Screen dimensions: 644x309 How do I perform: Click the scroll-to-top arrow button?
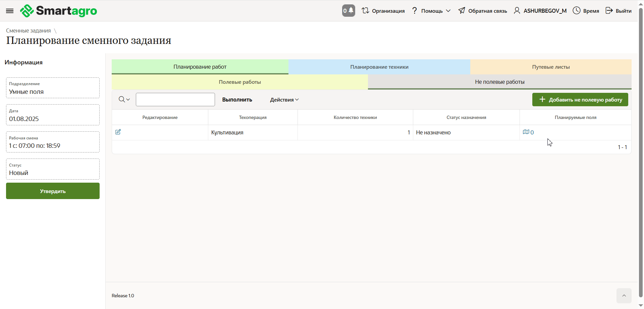pos(624,296)
